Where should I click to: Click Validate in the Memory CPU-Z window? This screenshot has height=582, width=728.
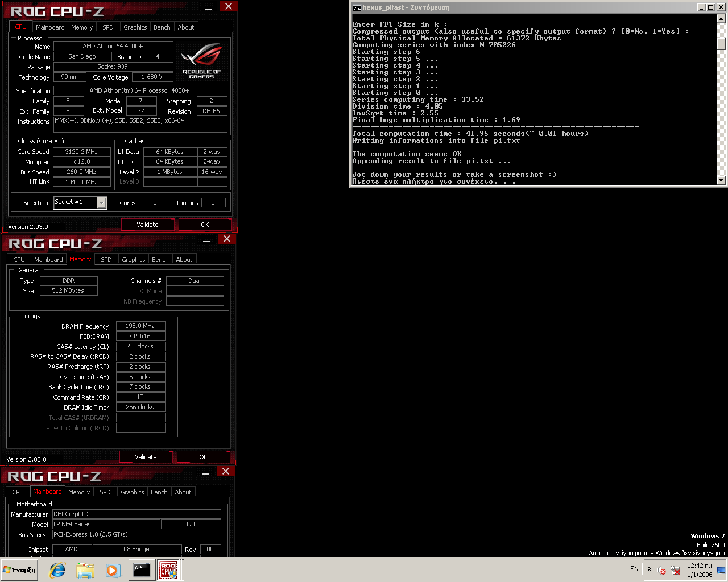146,457
